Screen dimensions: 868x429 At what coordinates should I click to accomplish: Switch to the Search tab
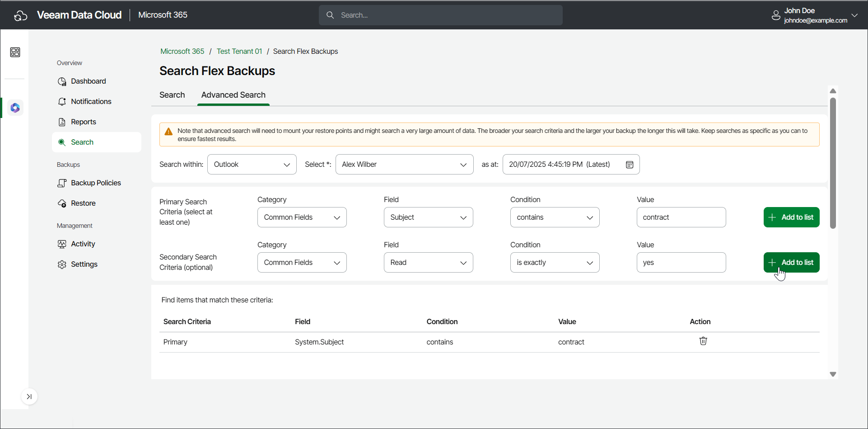point(172,95)
